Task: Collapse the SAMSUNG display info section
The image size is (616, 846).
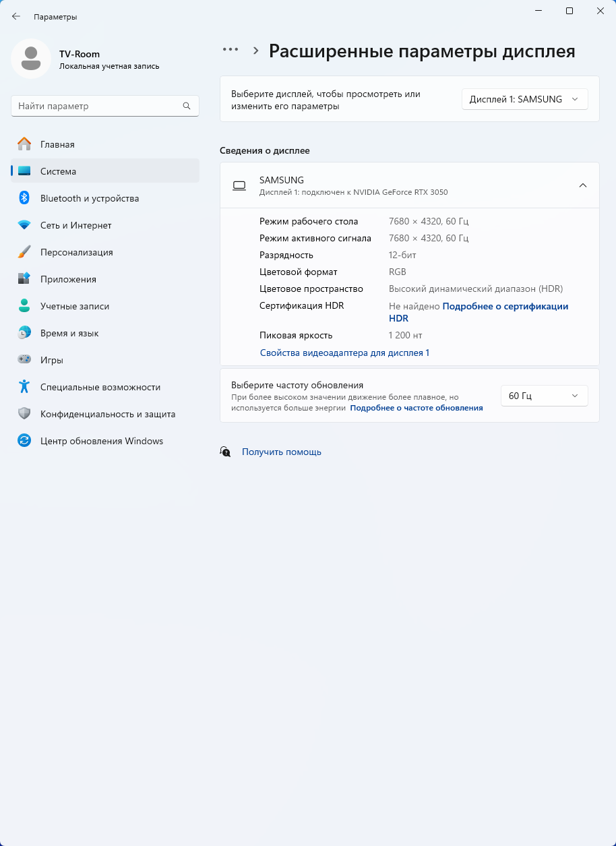Action: [x=582, y=185]
